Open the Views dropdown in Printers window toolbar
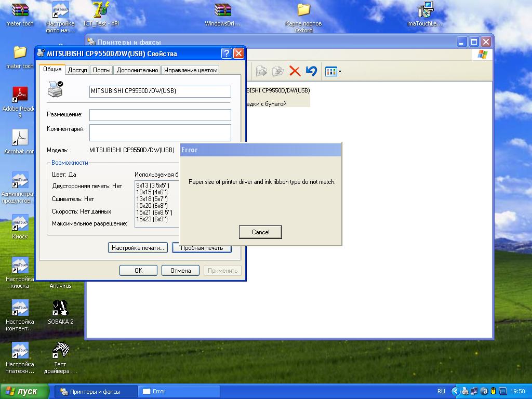532x399 pixels. point(333,72)
